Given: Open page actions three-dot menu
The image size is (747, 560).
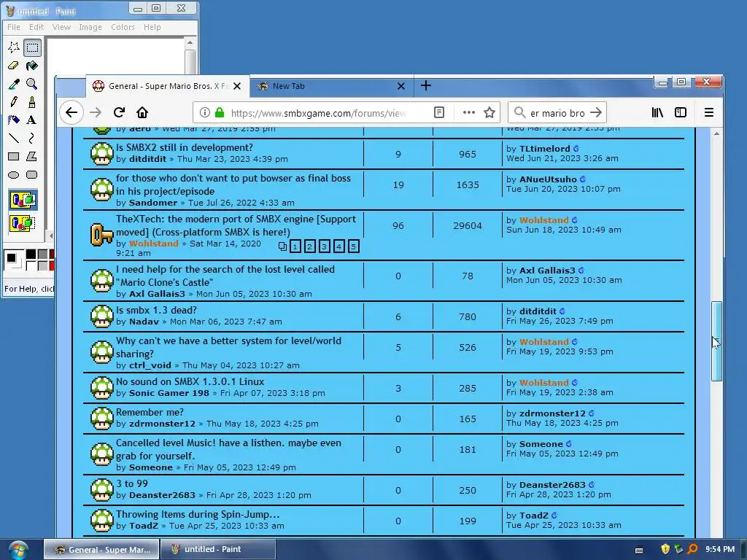Looking at the screenshot, I should pyautogui.click(x=469, y=112).
